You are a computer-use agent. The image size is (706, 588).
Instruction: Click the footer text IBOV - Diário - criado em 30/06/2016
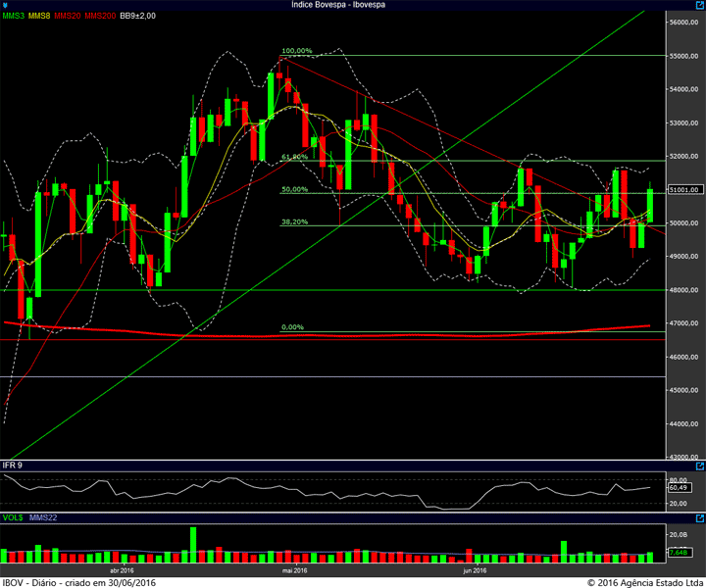pyautogui.click(x=79, y=582)
